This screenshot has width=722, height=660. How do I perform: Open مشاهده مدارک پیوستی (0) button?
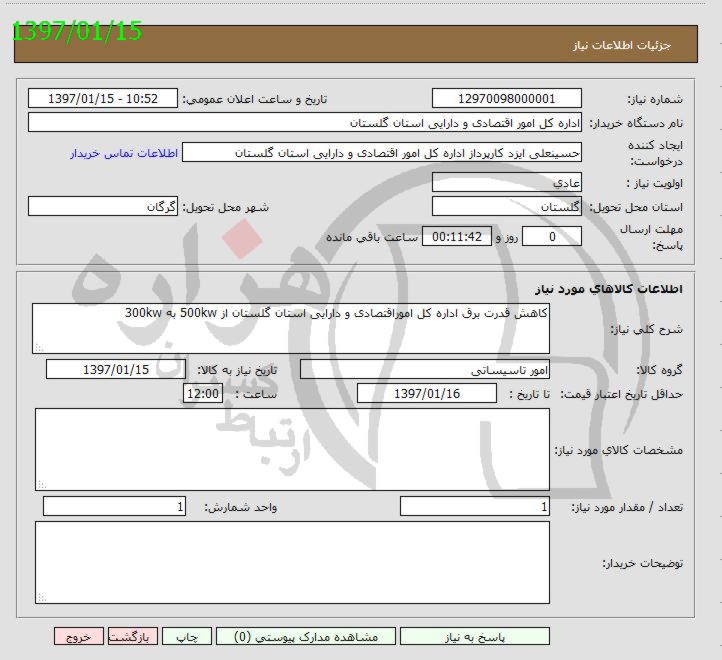(306, 636)
